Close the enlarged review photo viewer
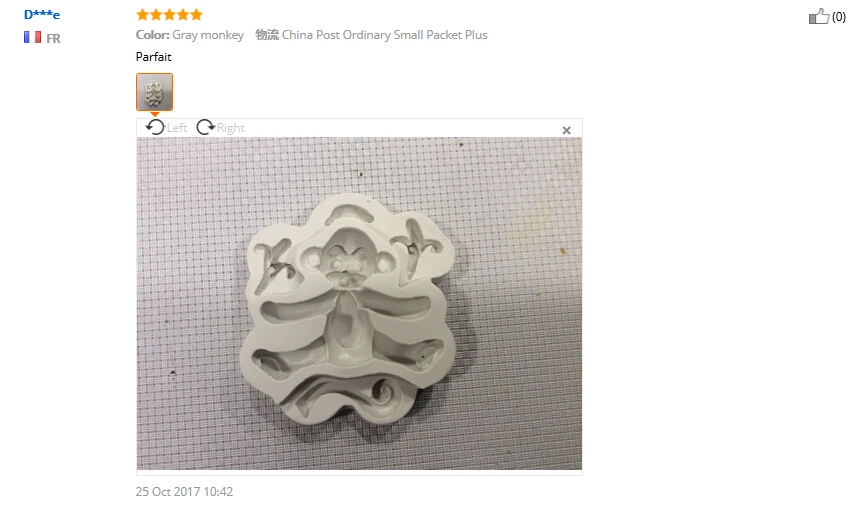Viewport: 860px width, 506px height. [x=567, y=130]
